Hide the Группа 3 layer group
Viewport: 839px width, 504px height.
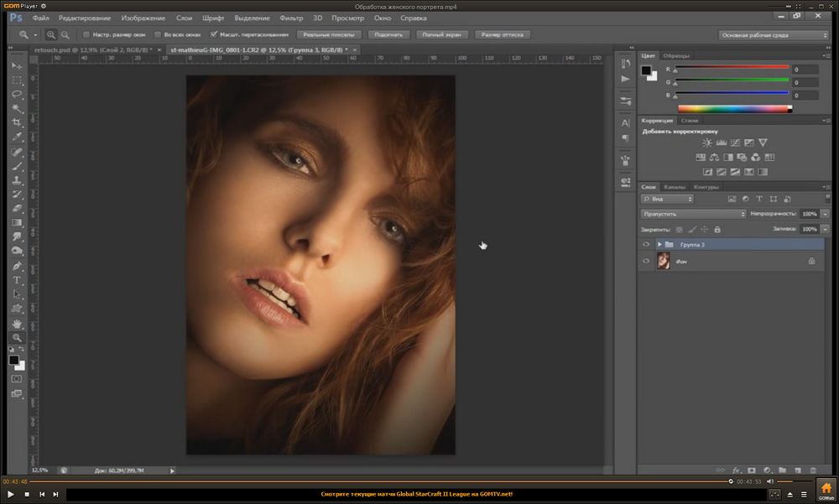point(645,244)
